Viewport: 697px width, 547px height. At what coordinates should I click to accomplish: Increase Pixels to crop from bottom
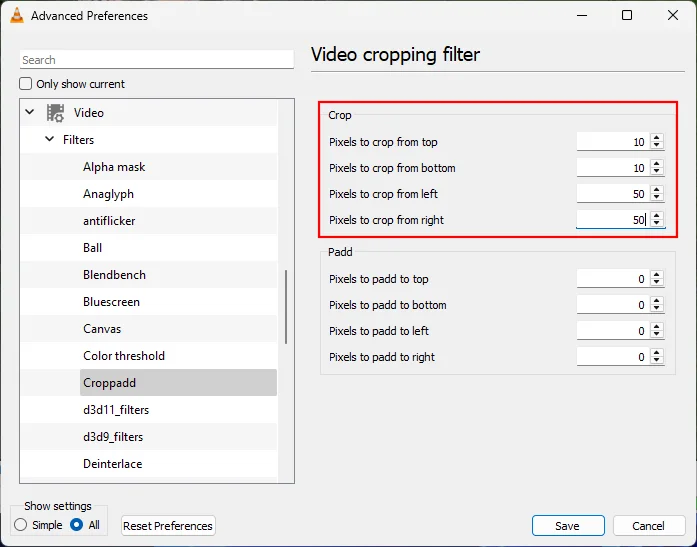657,164
